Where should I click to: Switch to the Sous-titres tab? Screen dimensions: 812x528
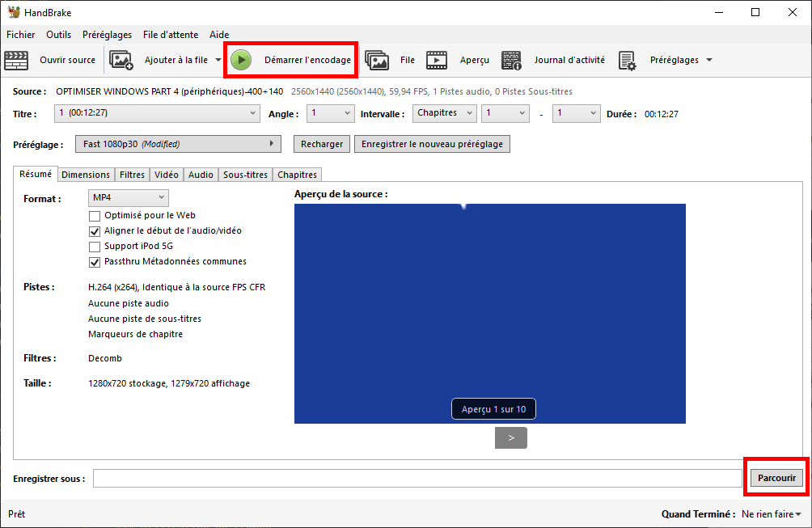[x=246, y=175]
